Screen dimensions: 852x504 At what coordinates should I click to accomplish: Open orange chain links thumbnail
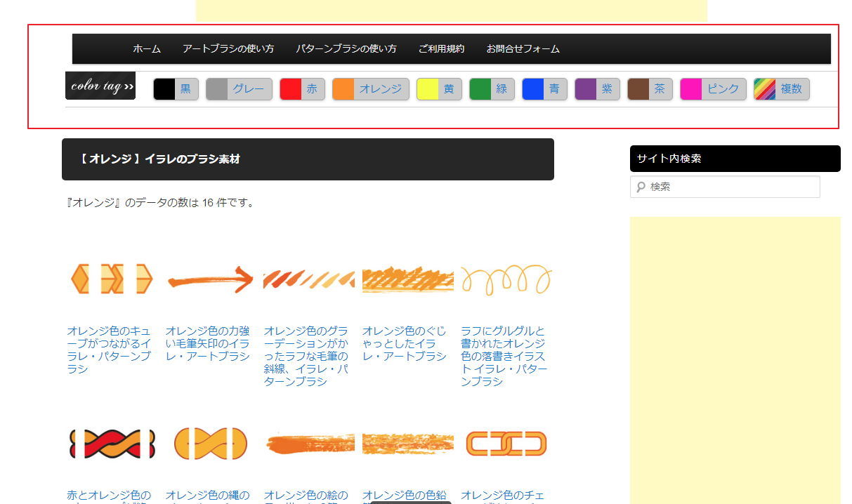506,444
